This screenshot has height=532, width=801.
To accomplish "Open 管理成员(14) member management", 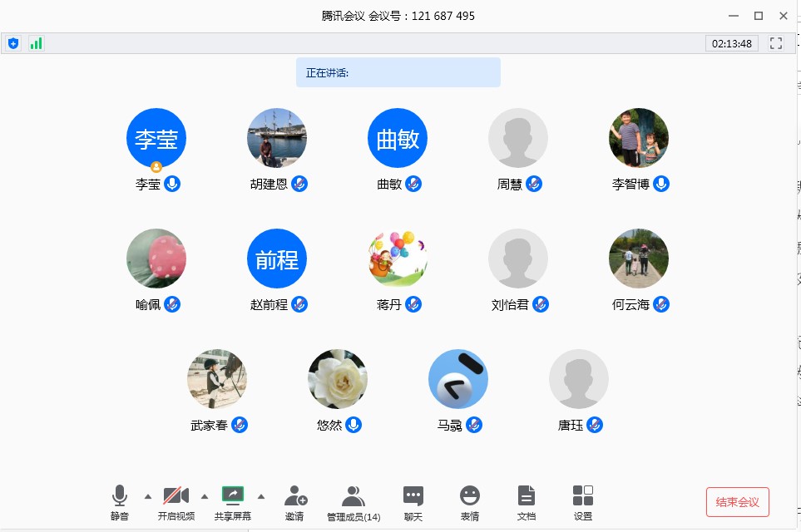I will click(x=354, y=502).
